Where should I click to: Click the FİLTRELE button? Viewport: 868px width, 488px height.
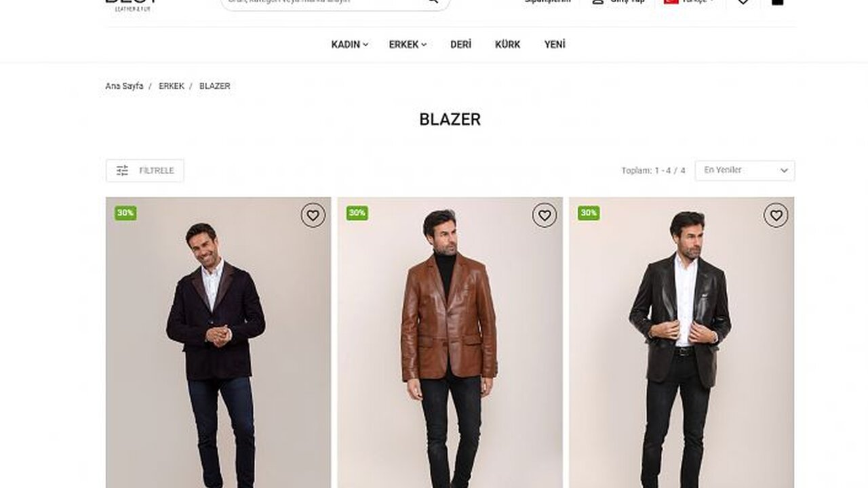pyautogui.click(x=144, y=171)
